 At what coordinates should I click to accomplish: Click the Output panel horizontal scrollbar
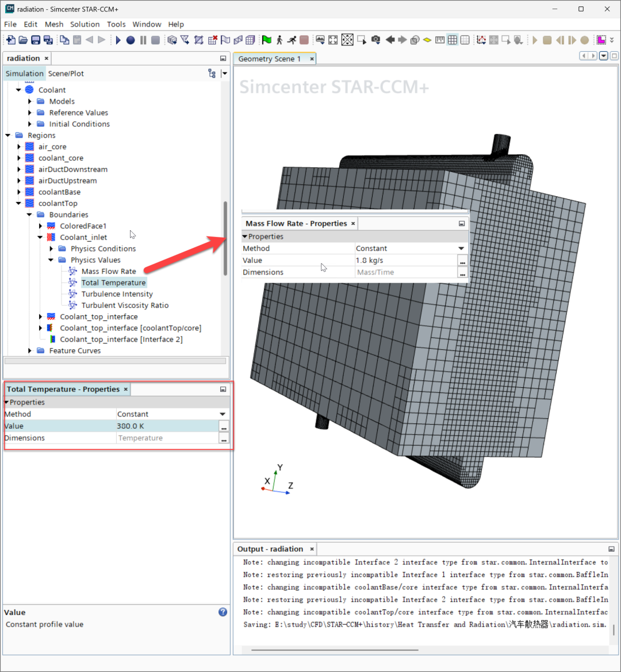point(335,650)
